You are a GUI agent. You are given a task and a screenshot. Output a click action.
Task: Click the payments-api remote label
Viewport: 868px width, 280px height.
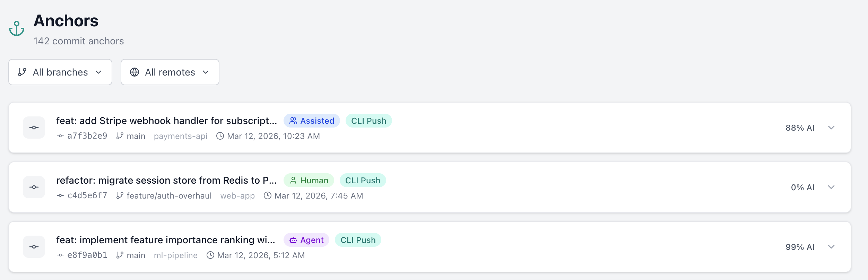click(x=181, y=136)
